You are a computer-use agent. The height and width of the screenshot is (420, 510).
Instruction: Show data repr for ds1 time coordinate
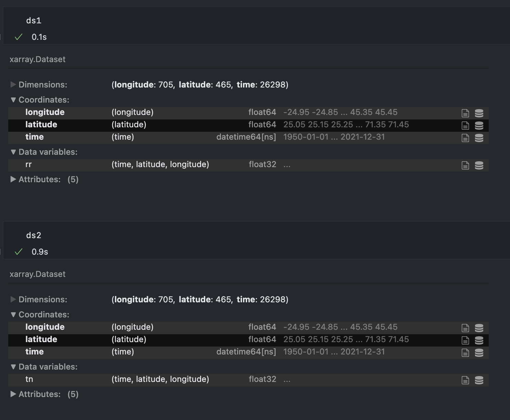coord(479,138)
